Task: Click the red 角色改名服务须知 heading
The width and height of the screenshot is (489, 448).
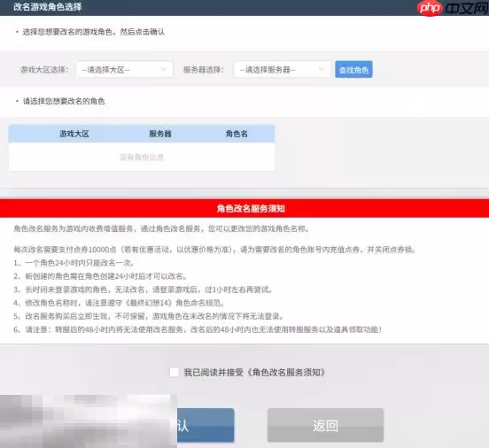Action: coord(251,209)
